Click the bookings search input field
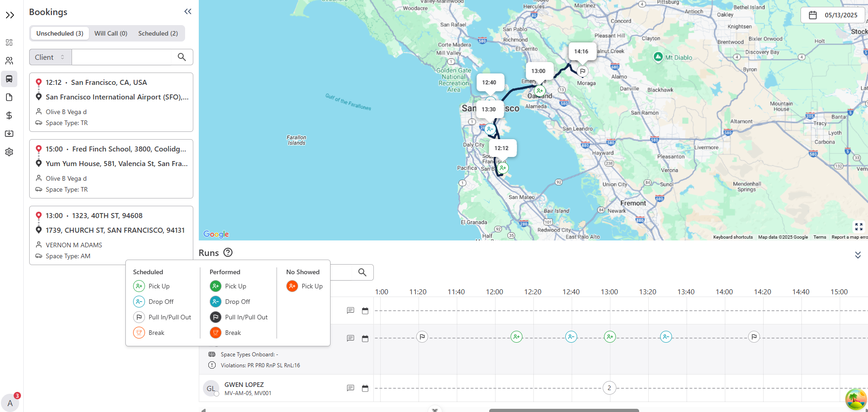Viewport: 868px width, 412px height. point(122,57)
